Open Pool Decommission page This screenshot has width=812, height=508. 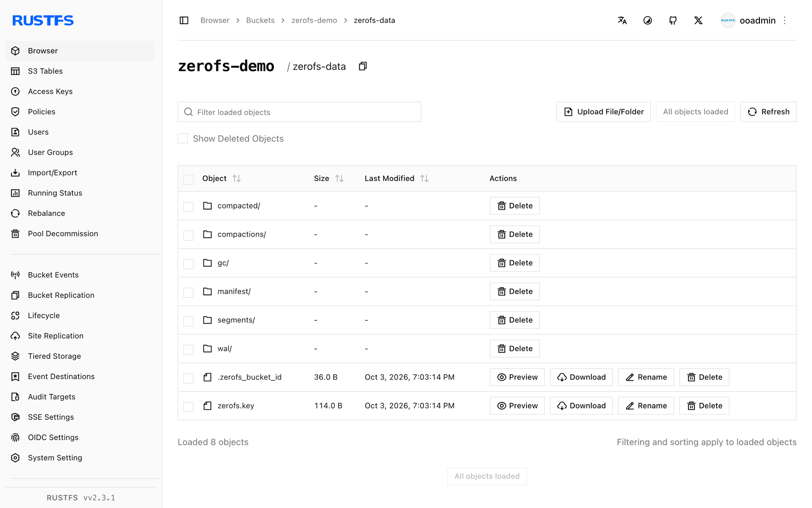click(x=80, y=234)
